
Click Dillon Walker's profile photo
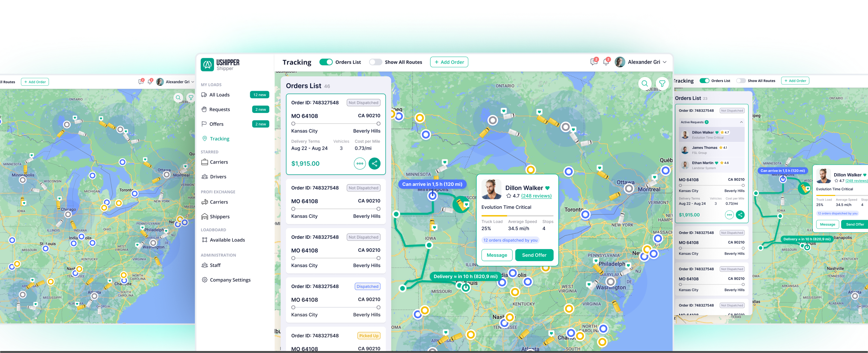point(491,189)
